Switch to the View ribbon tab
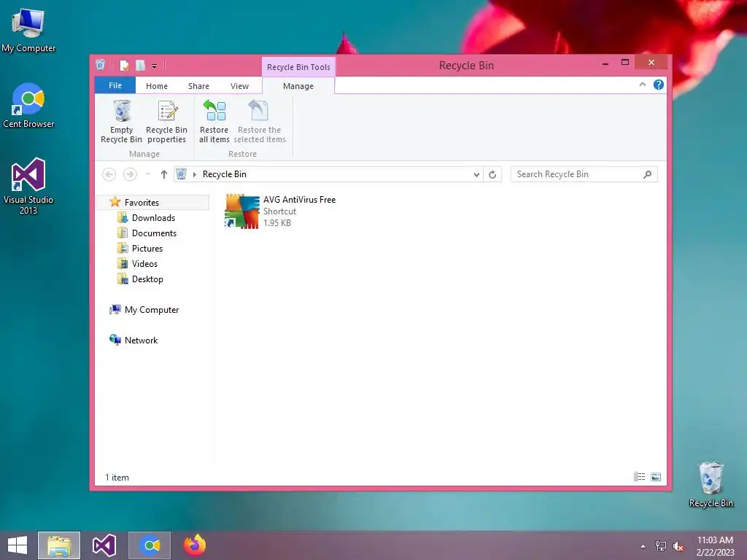Viewport: 747px width, 560px height. (x=239, y=86)
